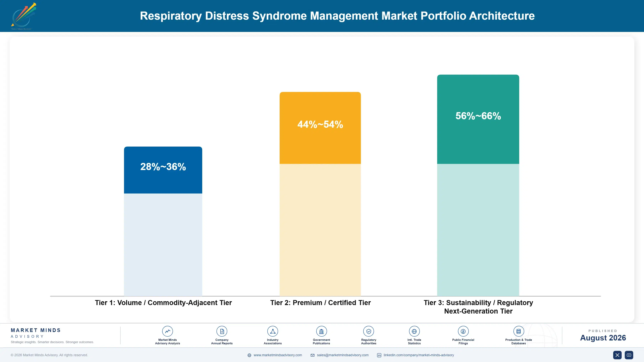Click the 'Industry Associations' caption
The height and width of the screenshot is (362, 644).
(x=273, y=342)
